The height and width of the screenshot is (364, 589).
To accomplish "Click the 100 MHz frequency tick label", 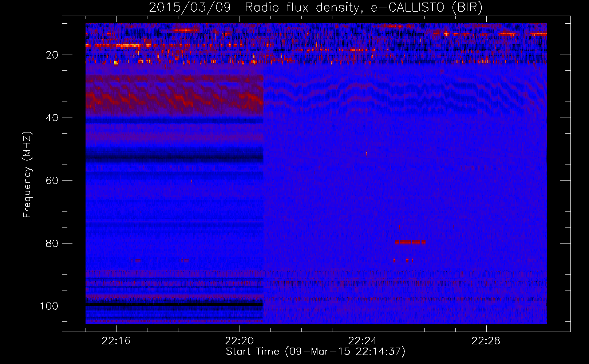I will click(x=49, y=306).
